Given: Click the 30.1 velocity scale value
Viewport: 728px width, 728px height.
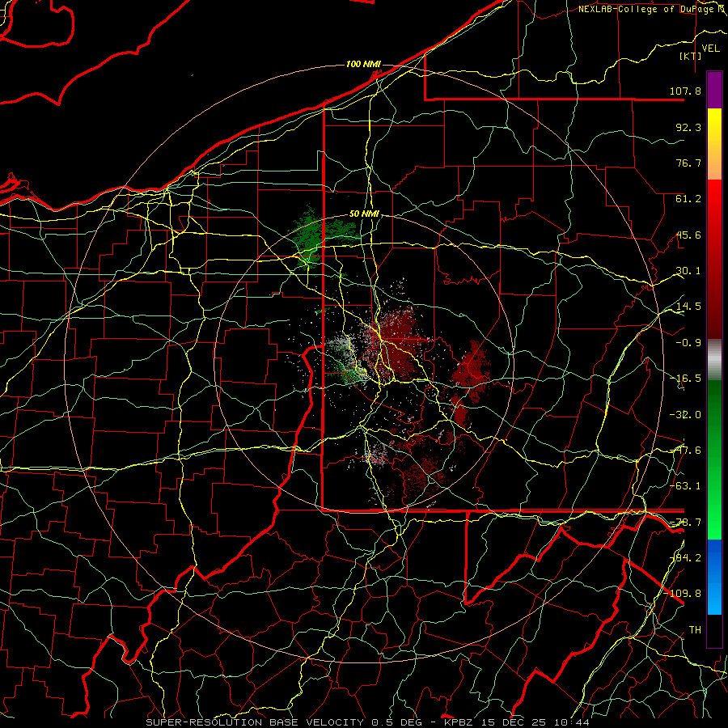Looking at the screenshot, I should 688,271.
